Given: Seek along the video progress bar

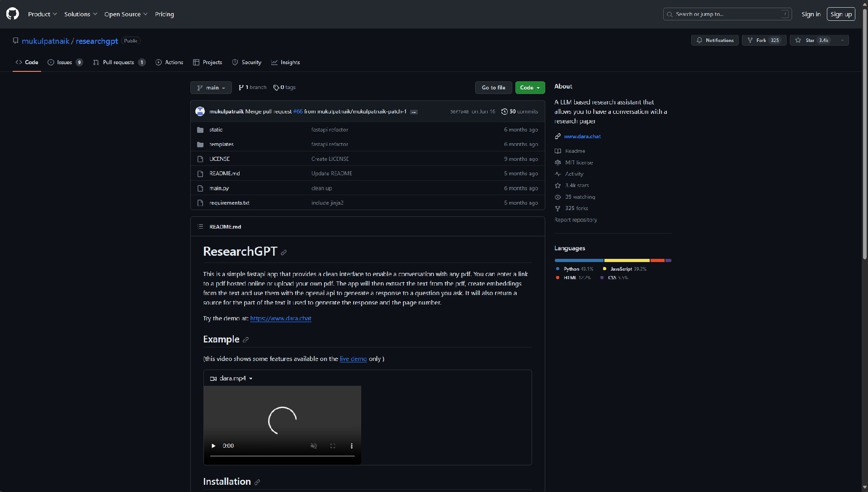Looking at the screenshot, I should click(x=282, y=456).
